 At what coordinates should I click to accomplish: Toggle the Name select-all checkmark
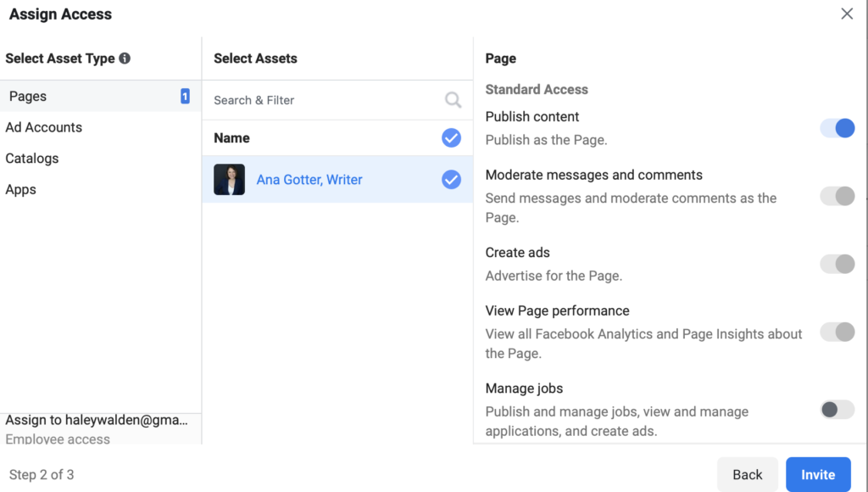point(451,137)
